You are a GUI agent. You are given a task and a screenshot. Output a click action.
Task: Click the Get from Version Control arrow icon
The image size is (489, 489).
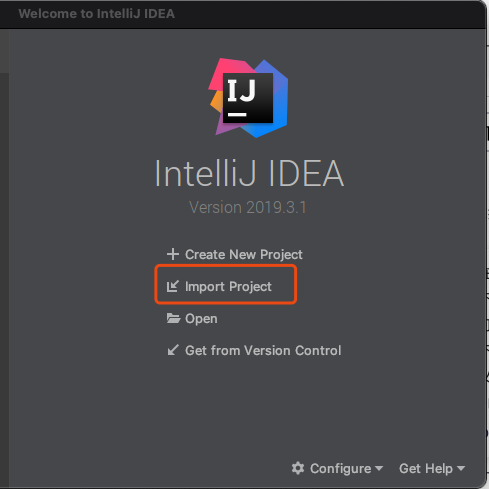tap(173, 350)
